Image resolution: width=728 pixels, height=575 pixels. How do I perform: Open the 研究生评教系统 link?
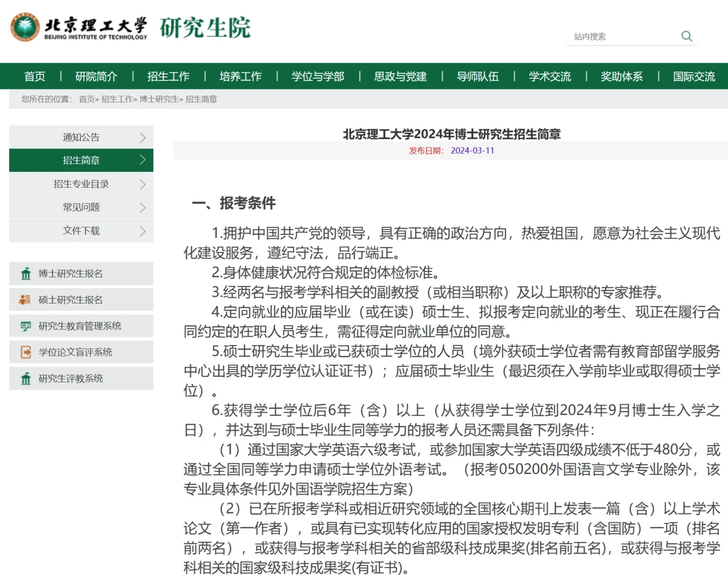[x=81, y=379]
